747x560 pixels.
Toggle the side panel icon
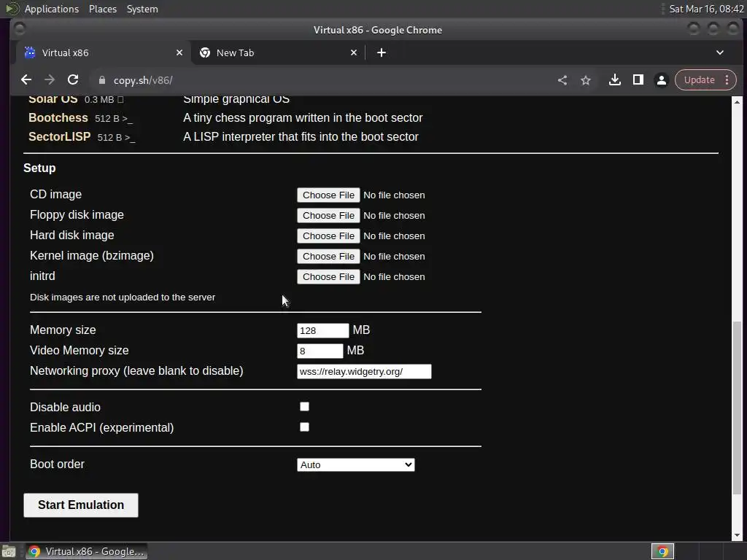638,80
